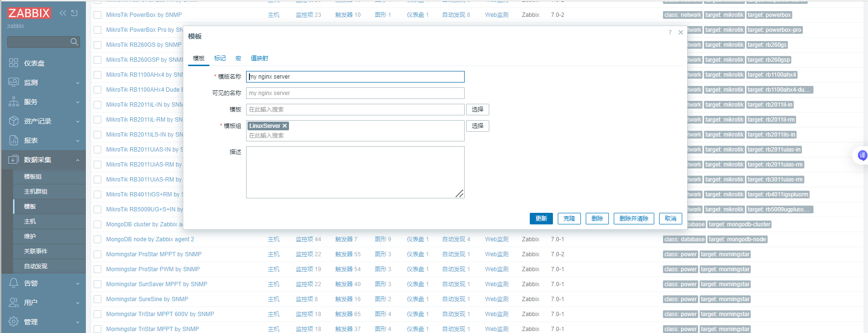Click the 删除并清除 button

[634, 219]
